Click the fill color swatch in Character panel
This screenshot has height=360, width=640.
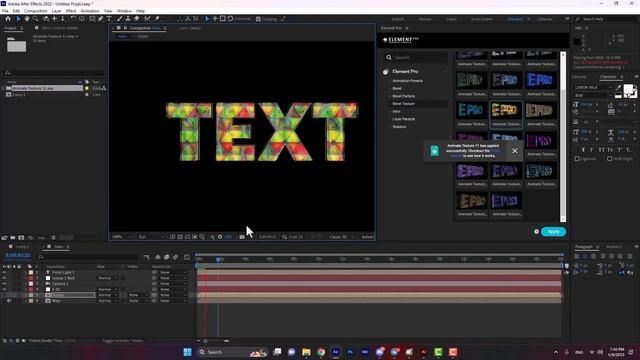[628, 89]
